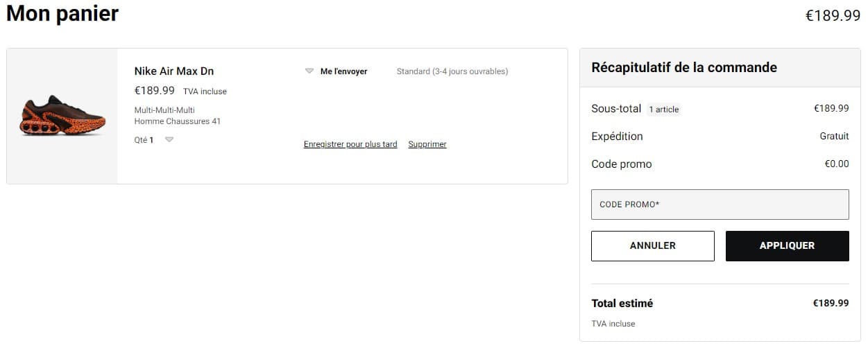Click the 1 article badge
Image resolution: width=868 pixels, height=348 pixels.
pos(664,110)
